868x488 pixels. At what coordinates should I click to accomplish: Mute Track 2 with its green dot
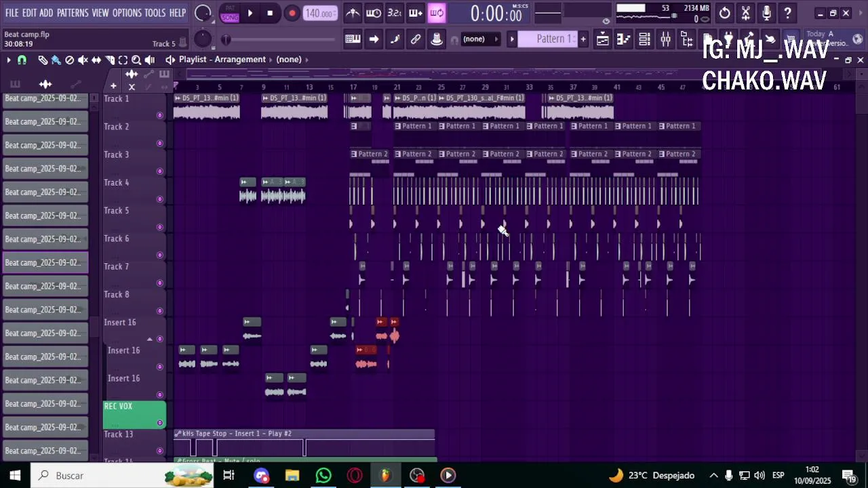pos(160,143)
